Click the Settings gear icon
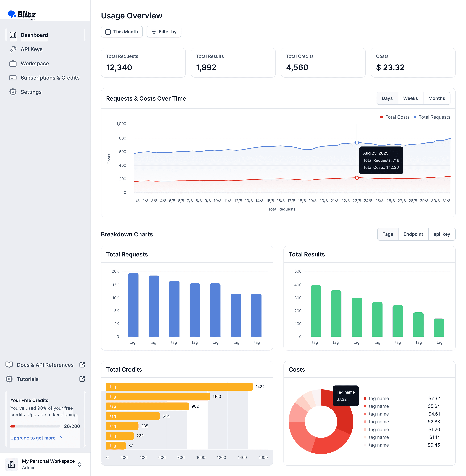This screenshot has width=466, height=476. coord(13,92)
